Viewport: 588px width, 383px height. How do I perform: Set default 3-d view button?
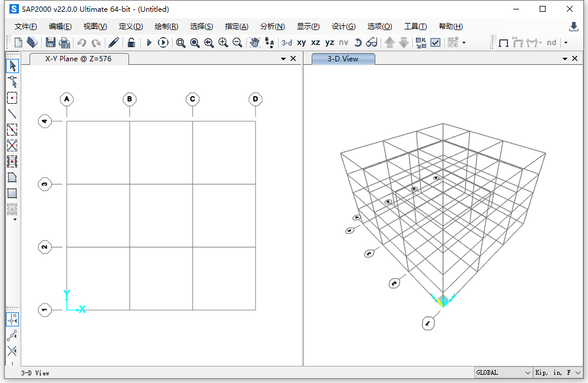(286, 42)
